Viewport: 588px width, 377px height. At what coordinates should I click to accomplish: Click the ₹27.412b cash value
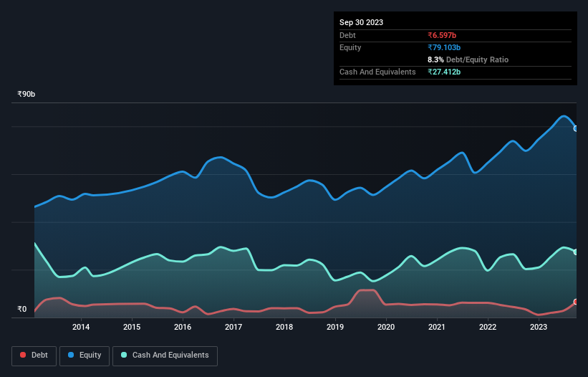point(444,72)
